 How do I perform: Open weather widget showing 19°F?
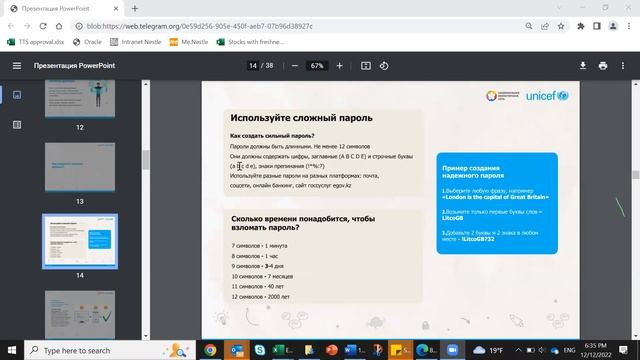click(x=488, y=350)
